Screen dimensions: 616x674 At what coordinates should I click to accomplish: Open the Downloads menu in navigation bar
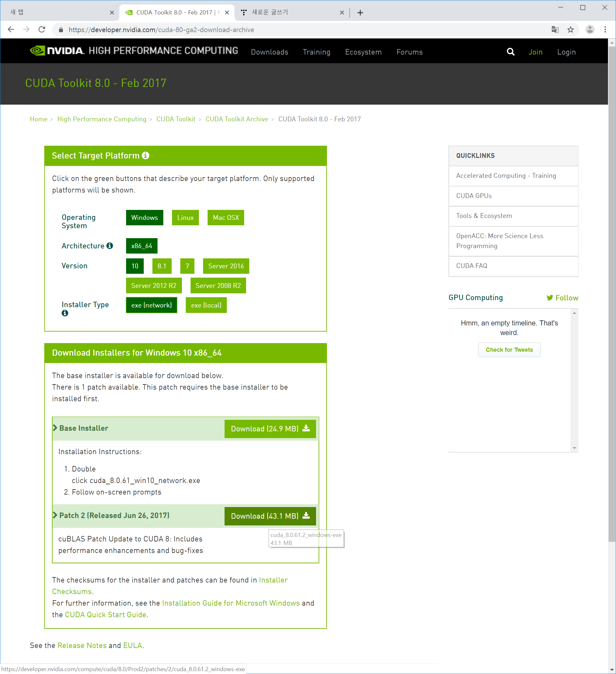click(269, 52)
